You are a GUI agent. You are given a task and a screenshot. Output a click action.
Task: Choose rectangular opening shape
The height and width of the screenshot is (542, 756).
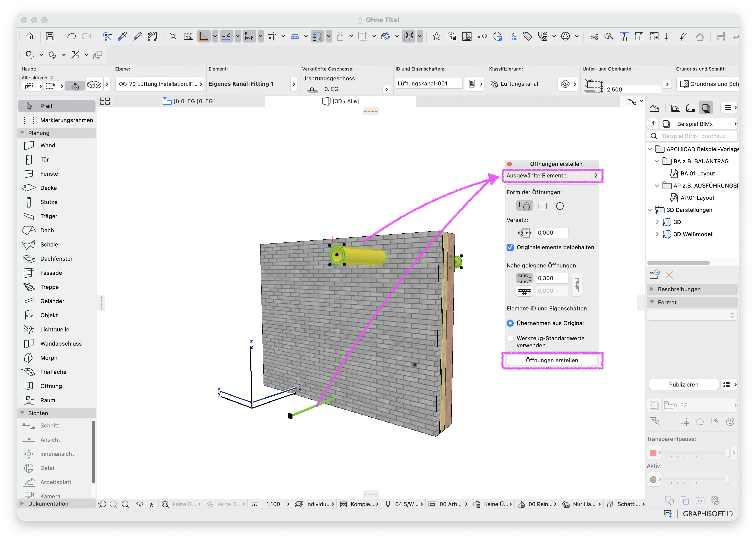(x=542, y=206)
